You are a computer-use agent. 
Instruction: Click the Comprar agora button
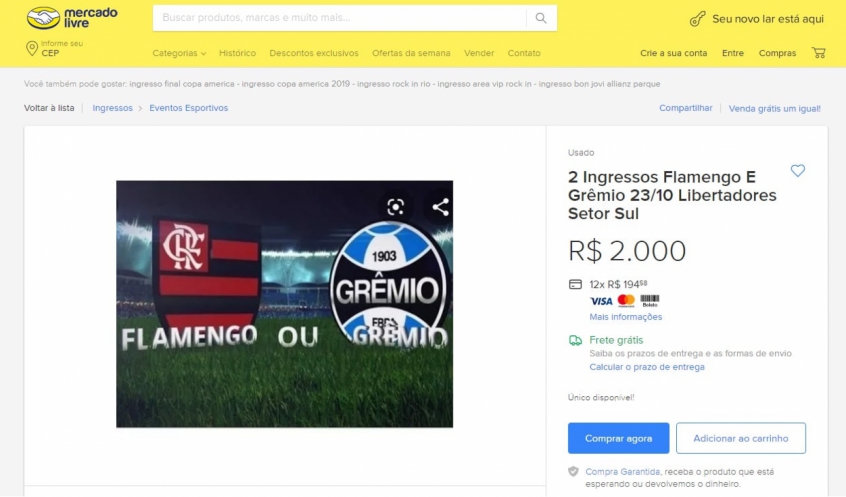pyautogui.click(x=618, y=438)
